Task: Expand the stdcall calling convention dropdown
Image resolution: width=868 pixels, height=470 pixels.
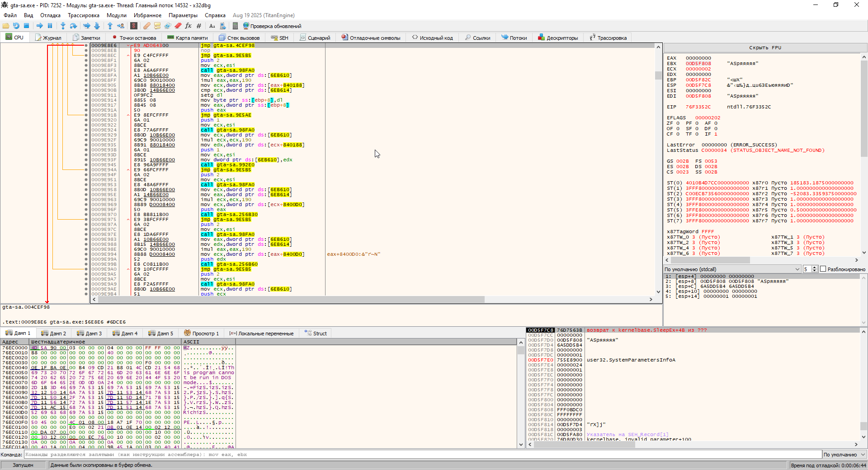Action: 797,269
